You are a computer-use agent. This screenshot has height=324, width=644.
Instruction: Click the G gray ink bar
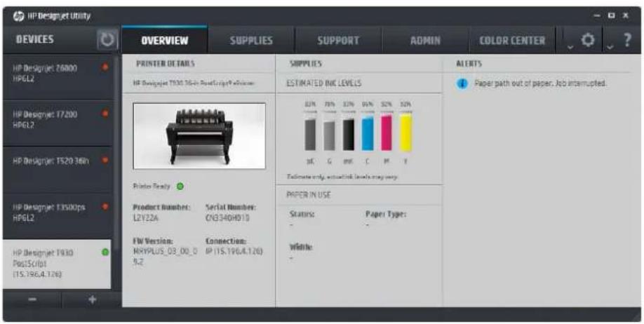(330, 136)
